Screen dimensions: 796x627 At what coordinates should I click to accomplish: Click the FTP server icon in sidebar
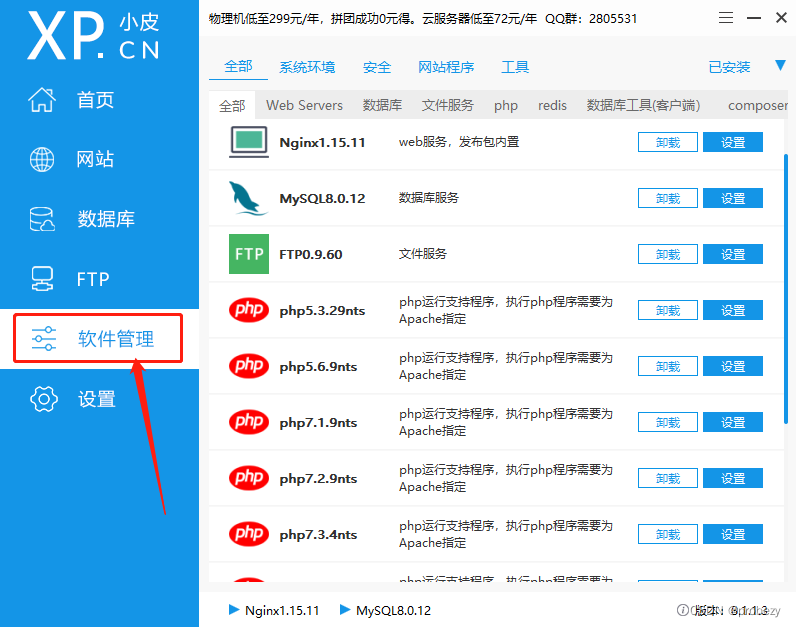[x=42, y=279]
